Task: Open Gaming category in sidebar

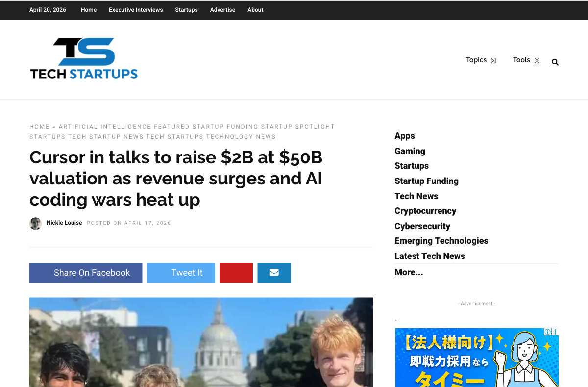Action: click(x=410, y=151)
